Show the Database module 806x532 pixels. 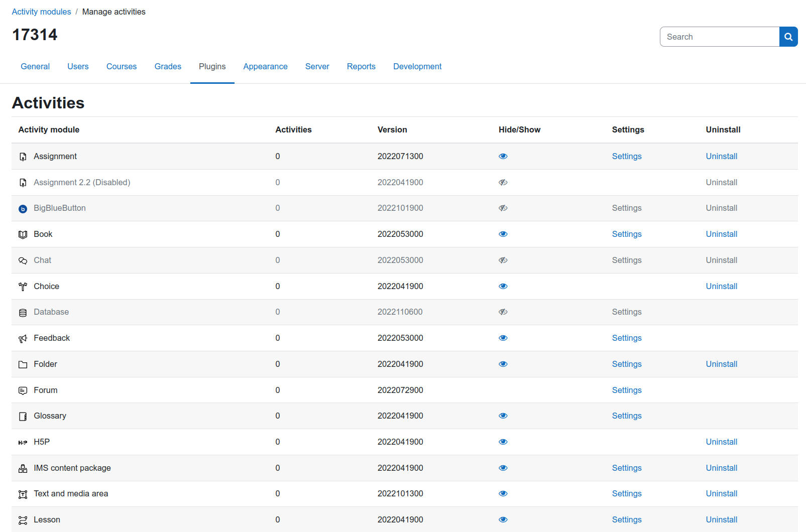pyautogui.click(x=503, y=312)
